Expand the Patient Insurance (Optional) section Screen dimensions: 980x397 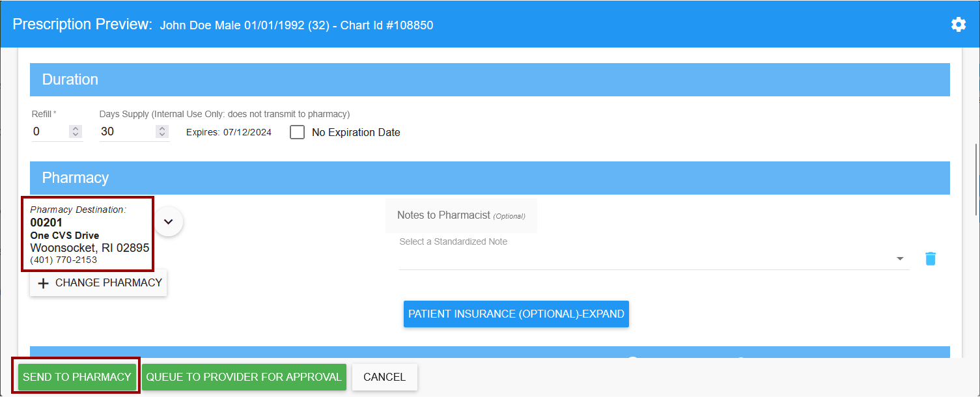[x=516, y=314]
